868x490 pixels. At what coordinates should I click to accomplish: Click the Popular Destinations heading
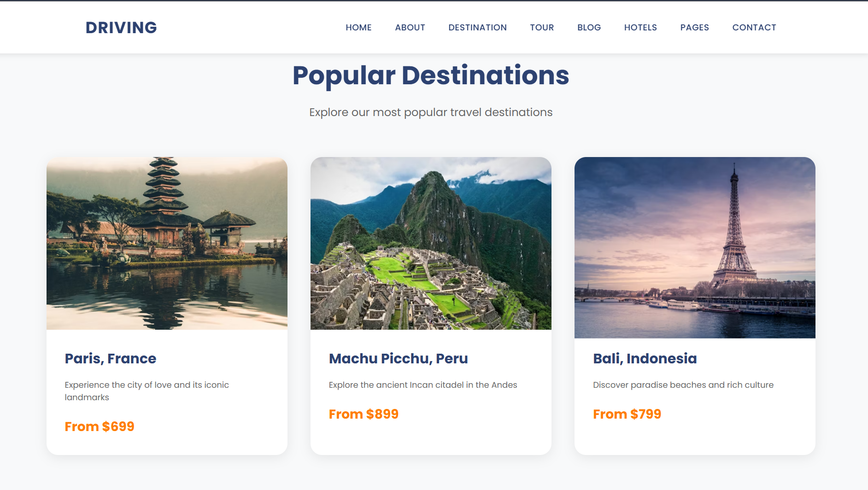point(431,76)
